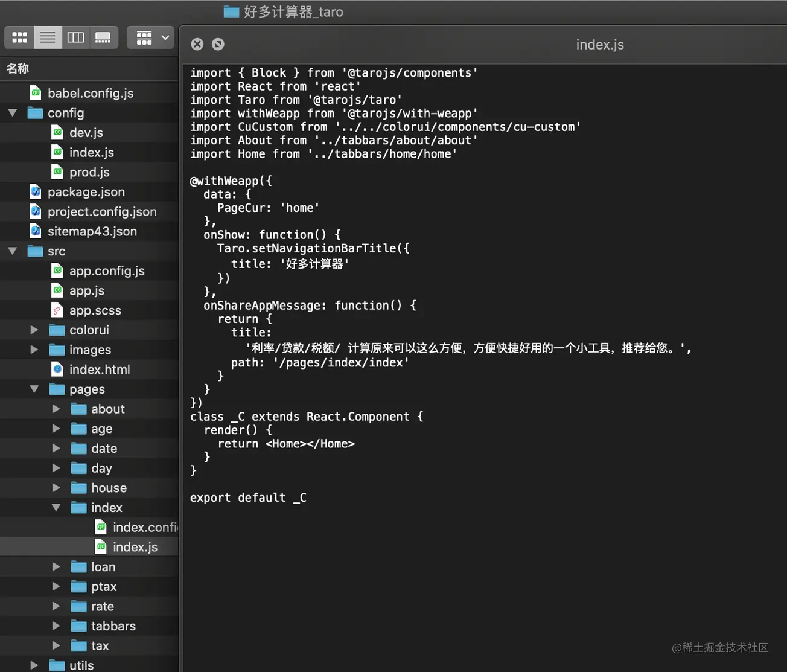Expand the tabbars folder

tap(56, 626)
